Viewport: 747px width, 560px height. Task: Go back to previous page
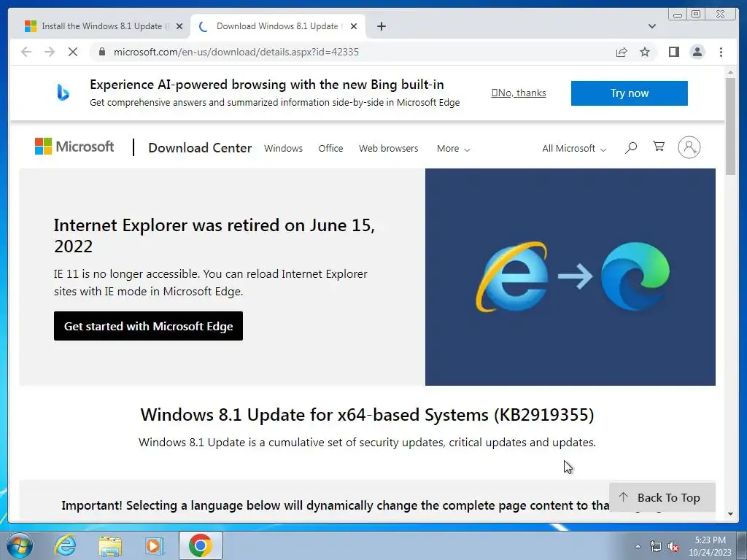(26, 52)
